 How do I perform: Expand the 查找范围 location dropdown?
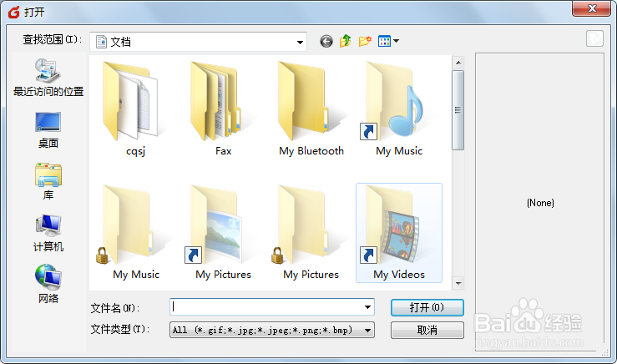(x=300, y=42)
